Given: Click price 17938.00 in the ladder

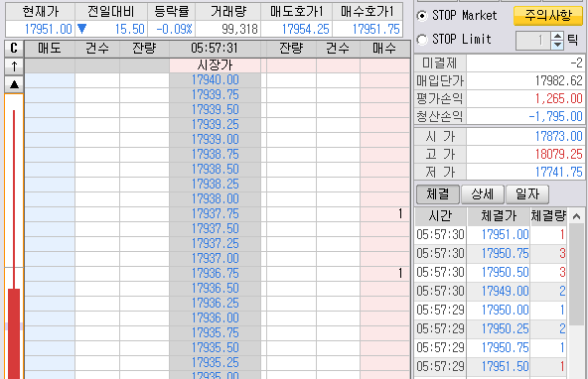Looking at the screenshot, I should point(215,199).
